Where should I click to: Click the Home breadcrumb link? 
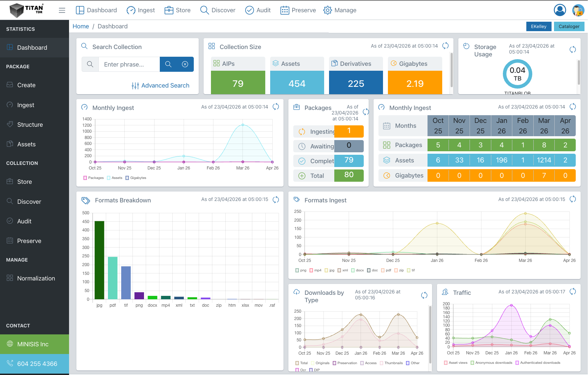pyautogui.click(x=81, y=26)
